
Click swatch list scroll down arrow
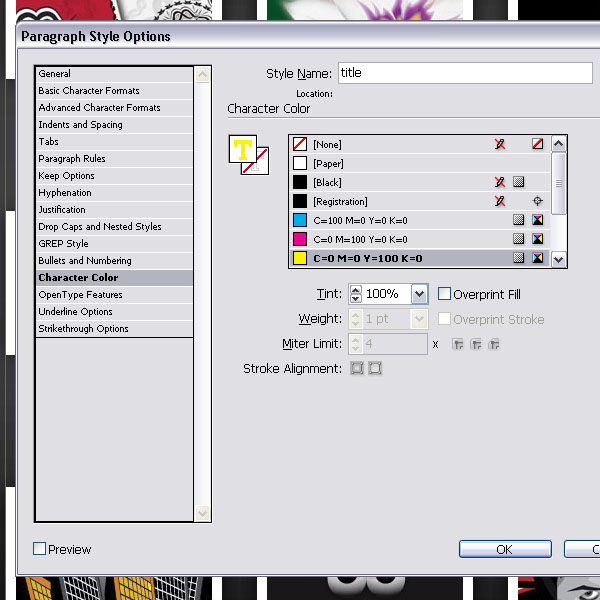559,259
